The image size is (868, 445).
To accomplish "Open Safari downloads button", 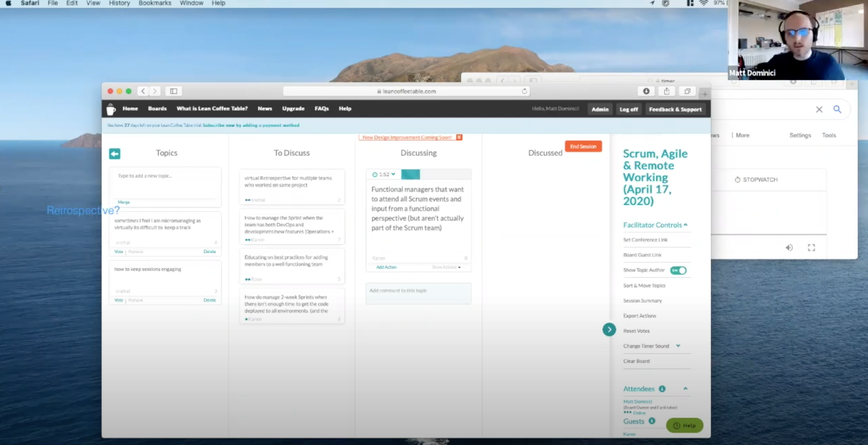I will pyautogui.click(x=646, y=91).
